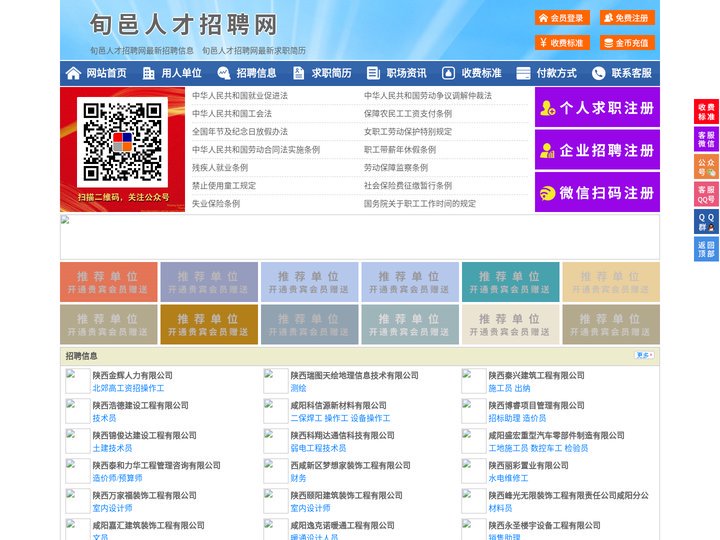Open 禁止使用童工规定 link
The image size is (720, 540).
pyautogui.click(x=224, y=186)
